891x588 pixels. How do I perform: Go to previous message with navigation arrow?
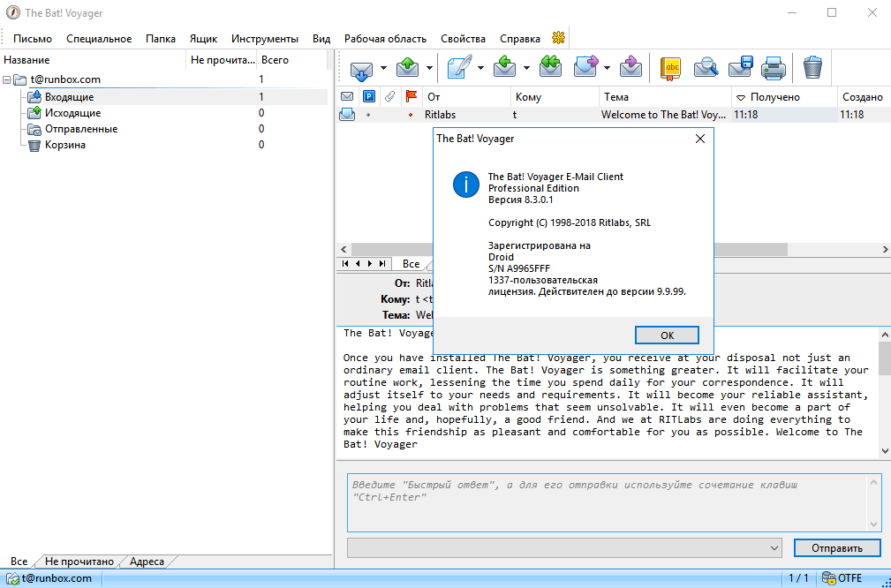[358, 264]
